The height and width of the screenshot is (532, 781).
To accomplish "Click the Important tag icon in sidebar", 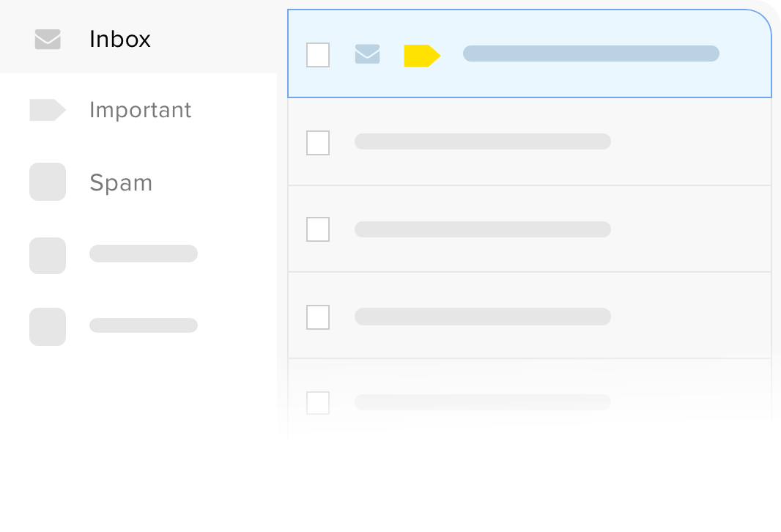I will tap(48, 110).
